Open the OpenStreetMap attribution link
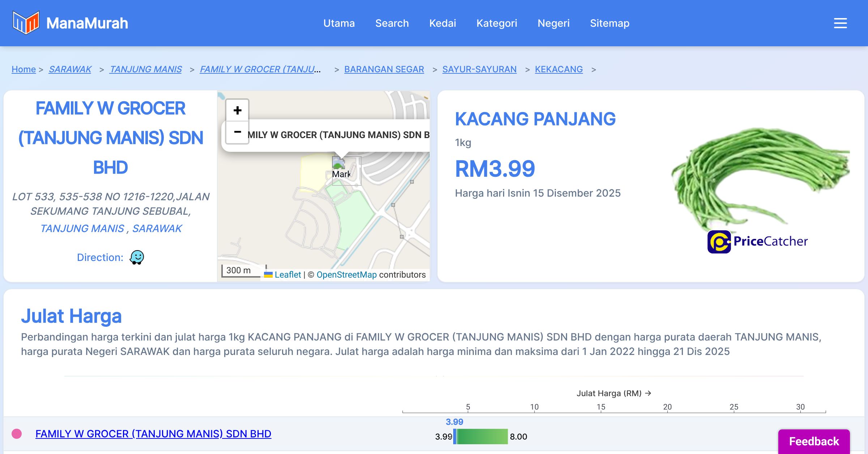868x454 pixels. [346, 275]
